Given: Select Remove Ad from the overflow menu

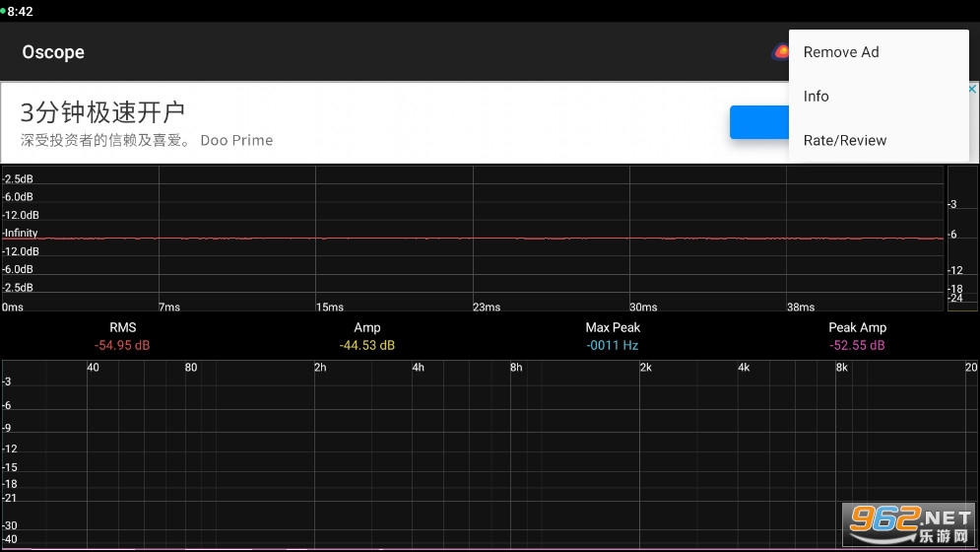Looking at the screenshot, I should pos(841,52).
